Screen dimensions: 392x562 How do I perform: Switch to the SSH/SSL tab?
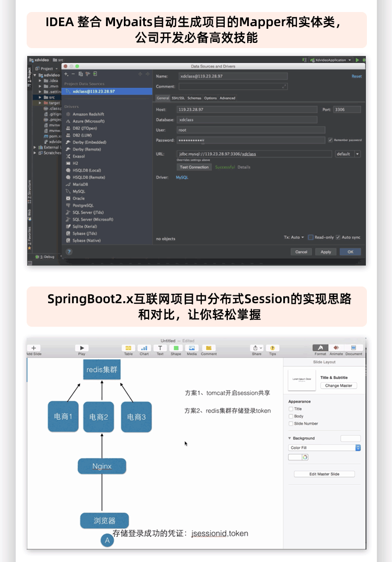pos(178,98)
